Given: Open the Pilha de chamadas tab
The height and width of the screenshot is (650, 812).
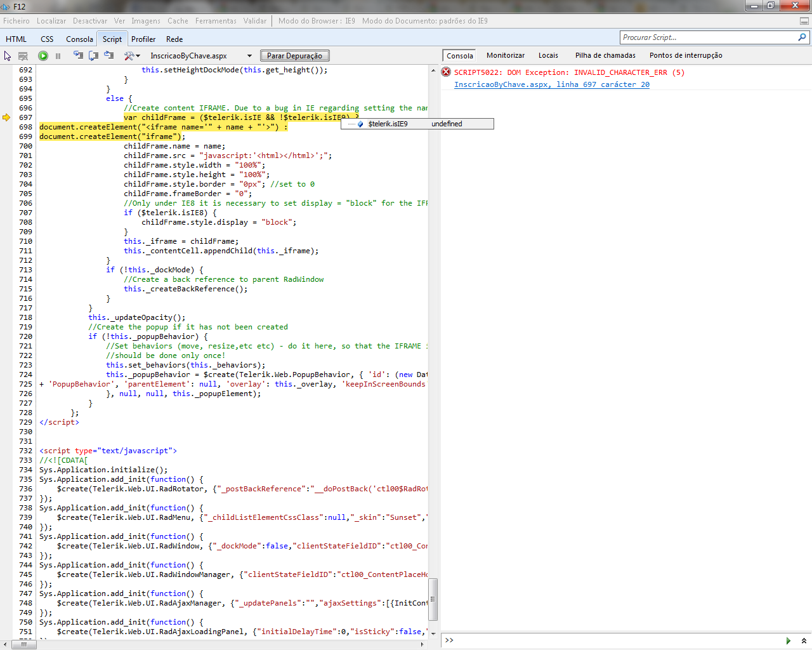Looking at the screenshot, I should (x=605, y=55).
